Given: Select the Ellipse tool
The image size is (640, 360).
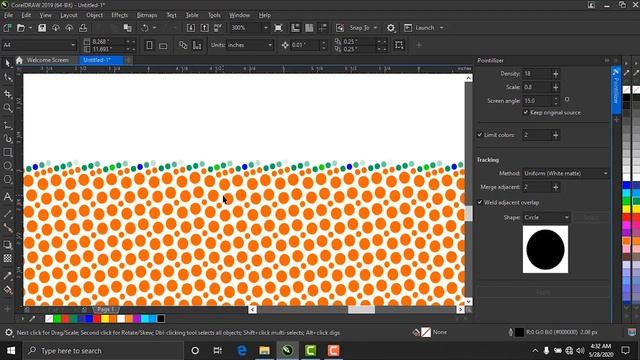Looking at the screenshot, I should (7, 166).
